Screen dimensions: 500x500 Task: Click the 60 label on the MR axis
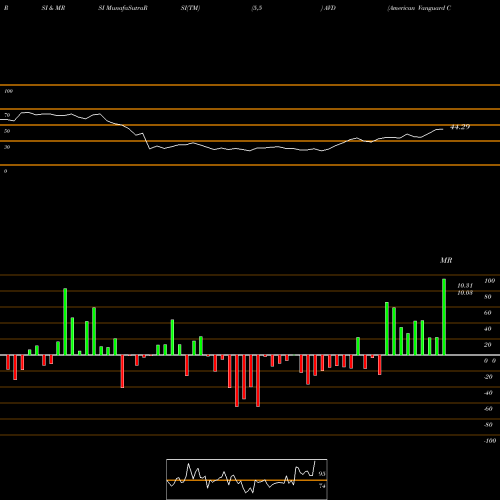pos(488,313)
